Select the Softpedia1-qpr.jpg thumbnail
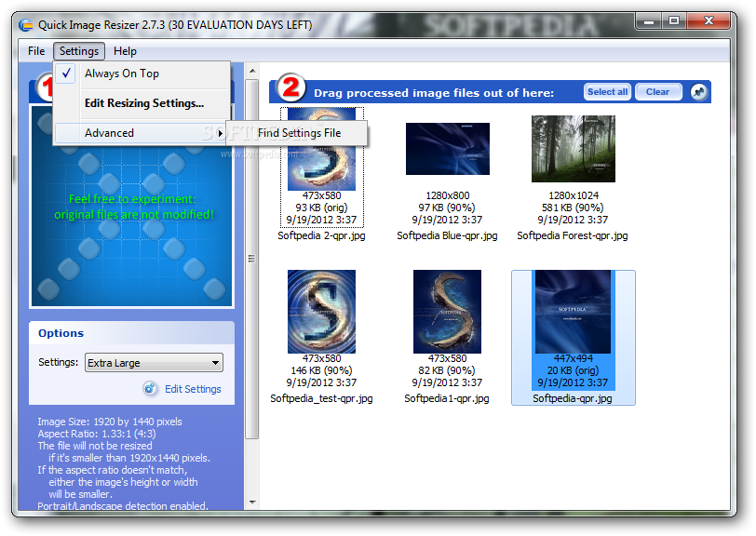The height and width of the screenshot is (536, 756). pos(447,312)
